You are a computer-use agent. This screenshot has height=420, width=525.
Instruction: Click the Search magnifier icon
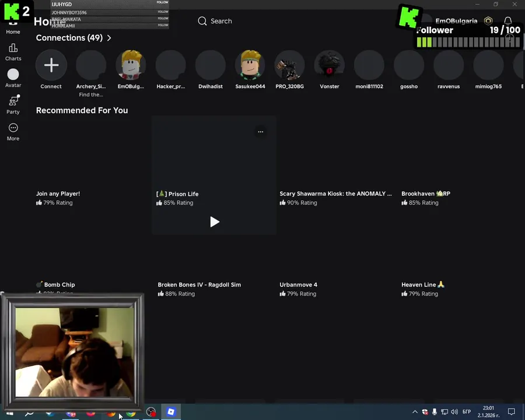coord(202,21)
